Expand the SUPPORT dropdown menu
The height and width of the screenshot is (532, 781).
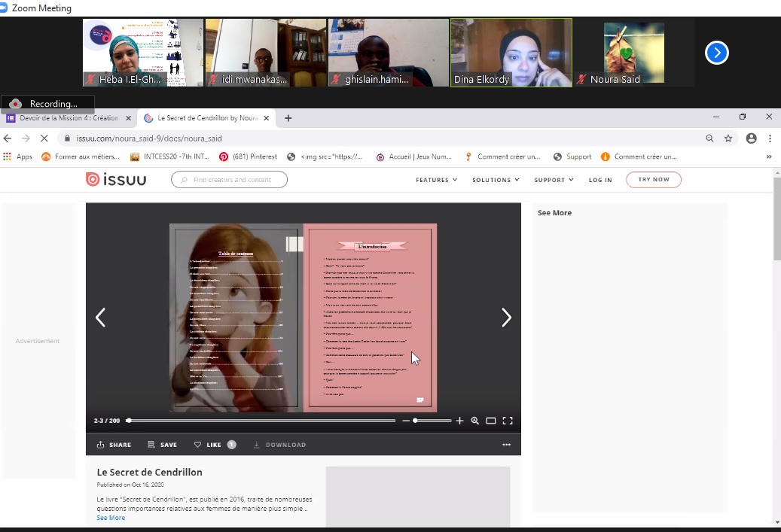pyautogui.click(x=554, y=180)
